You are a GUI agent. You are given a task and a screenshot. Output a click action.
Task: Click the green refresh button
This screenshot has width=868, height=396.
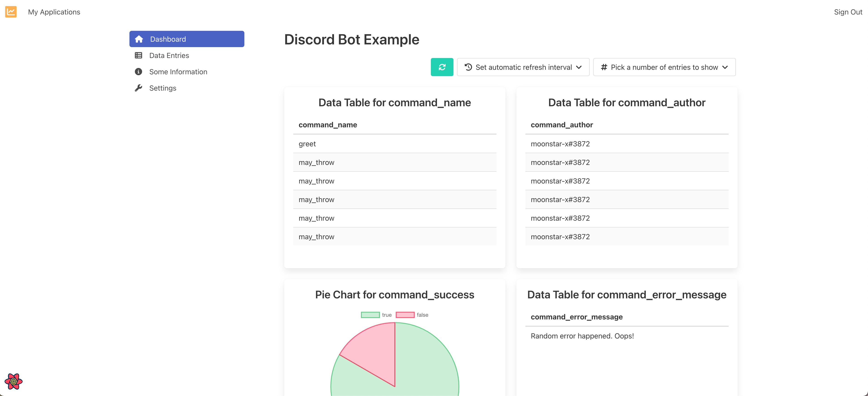coord(442,67)
